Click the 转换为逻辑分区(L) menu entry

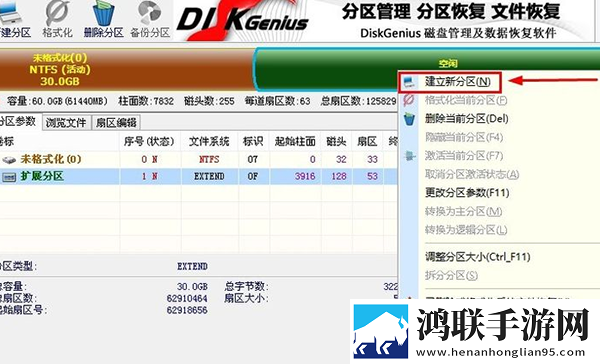(466, 230)
